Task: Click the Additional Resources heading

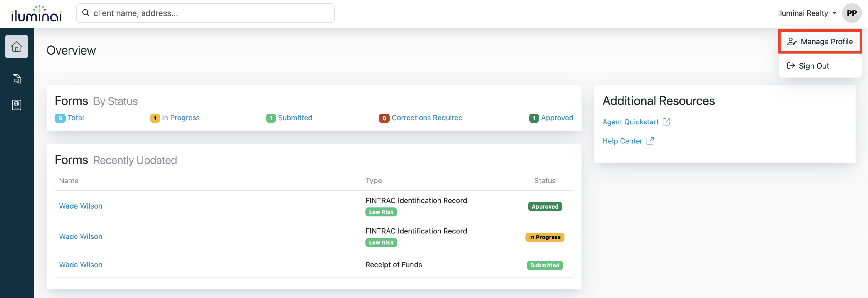Action: (659, 101)
